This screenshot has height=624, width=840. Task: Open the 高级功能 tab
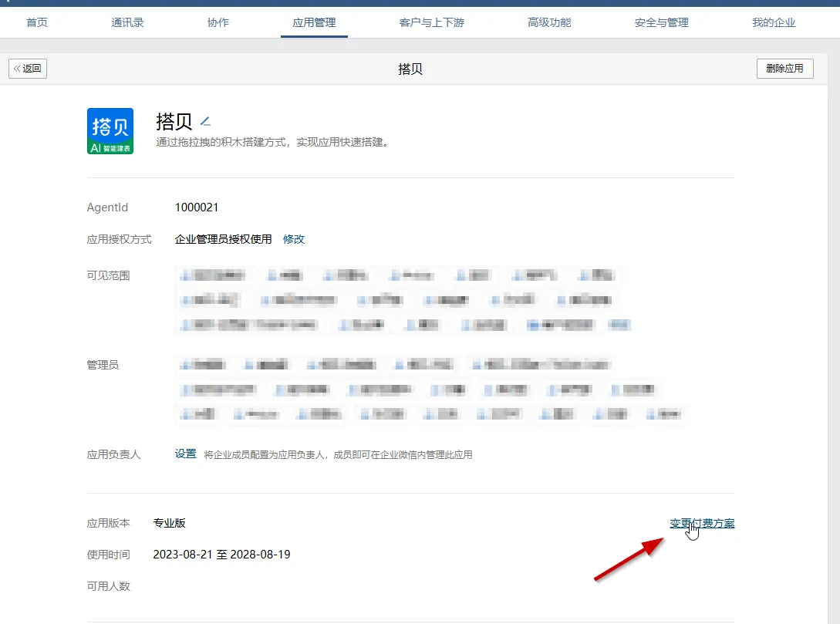coord(549,22)
